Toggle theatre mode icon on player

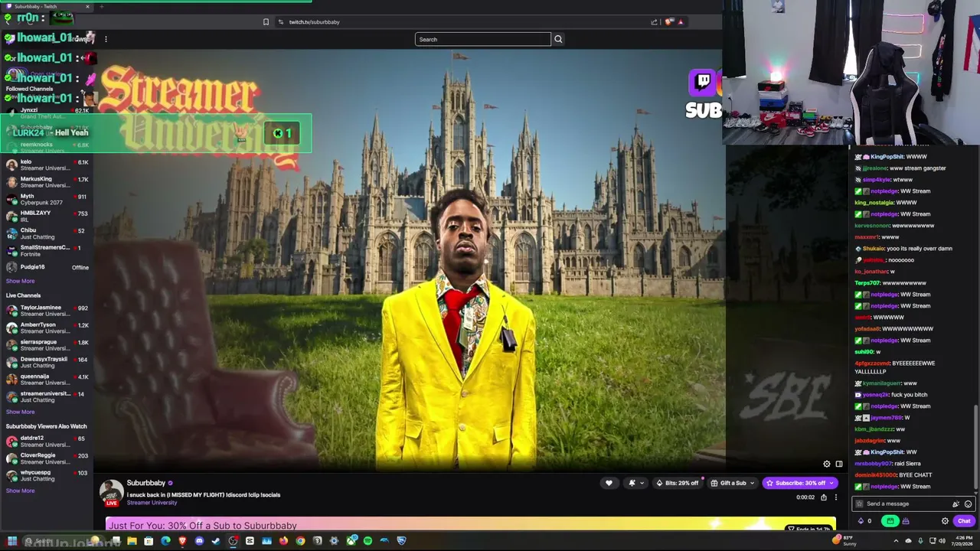pyautogui.click(x=839, y=464)
